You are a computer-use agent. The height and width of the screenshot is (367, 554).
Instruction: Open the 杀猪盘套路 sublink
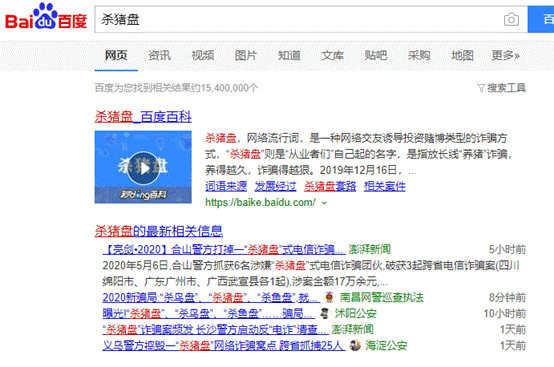330,186
